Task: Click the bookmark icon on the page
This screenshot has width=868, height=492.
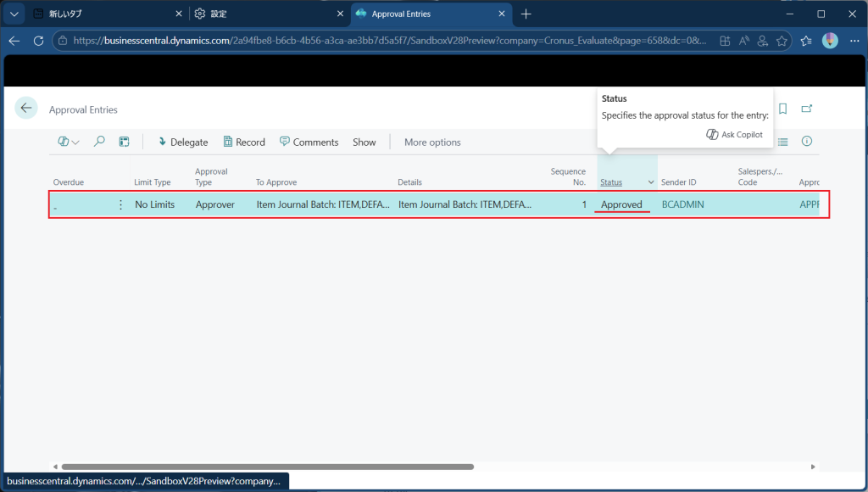Action: 782,109
